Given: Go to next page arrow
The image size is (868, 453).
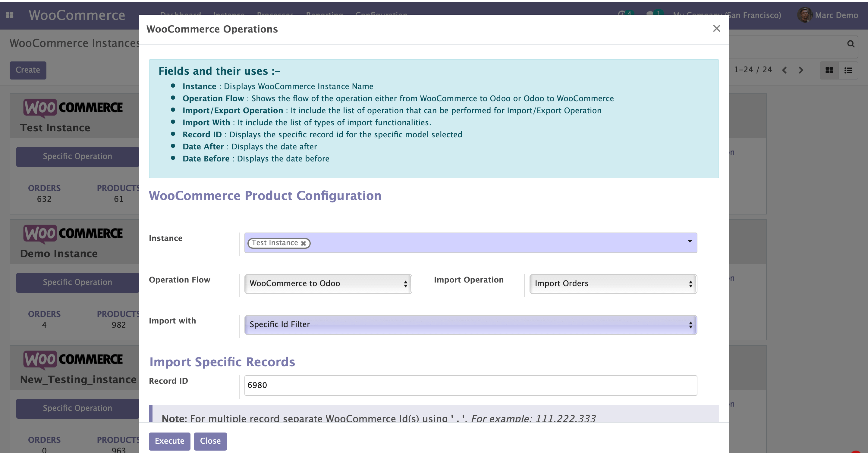Looking at the screenshot, I should click(x=801, y=70).
